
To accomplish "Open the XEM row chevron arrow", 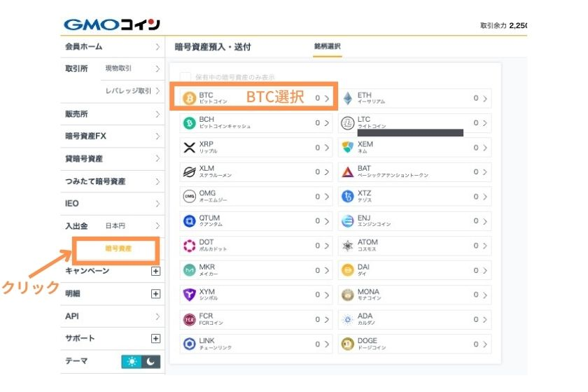I will pos(485,148).
